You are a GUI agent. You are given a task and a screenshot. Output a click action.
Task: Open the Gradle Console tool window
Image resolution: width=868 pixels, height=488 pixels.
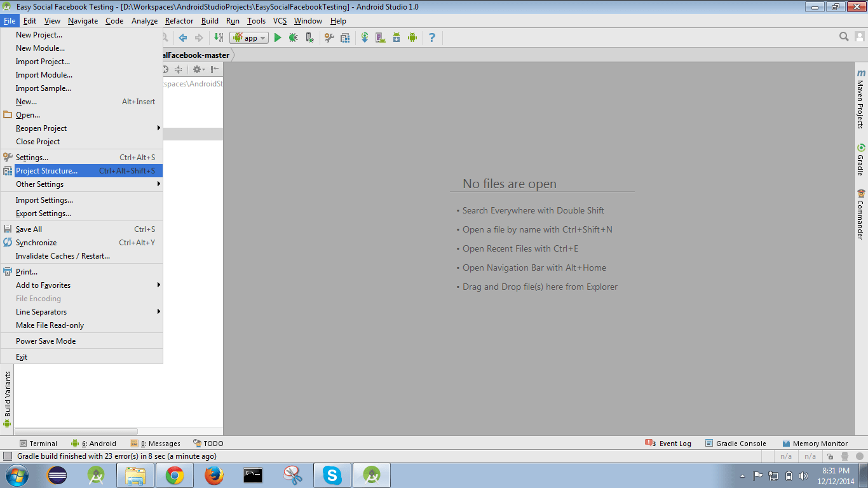pyautogui.click(x=735, y=444)
